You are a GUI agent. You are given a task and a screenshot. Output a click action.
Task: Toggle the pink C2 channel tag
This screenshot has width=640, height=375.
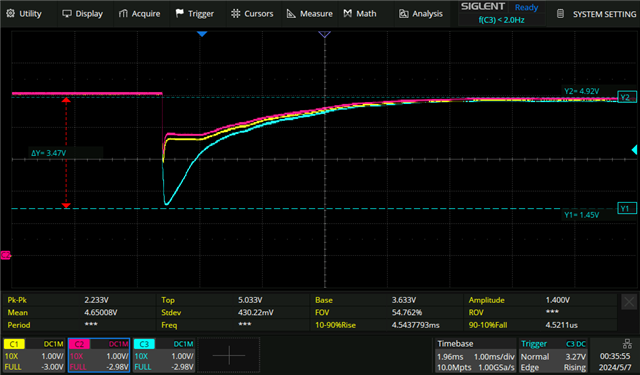click(79, 344)
